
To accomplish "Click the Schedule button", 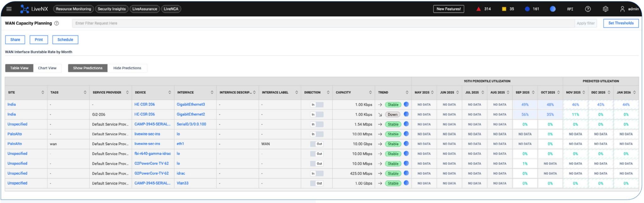I will (x=65, y=40).
